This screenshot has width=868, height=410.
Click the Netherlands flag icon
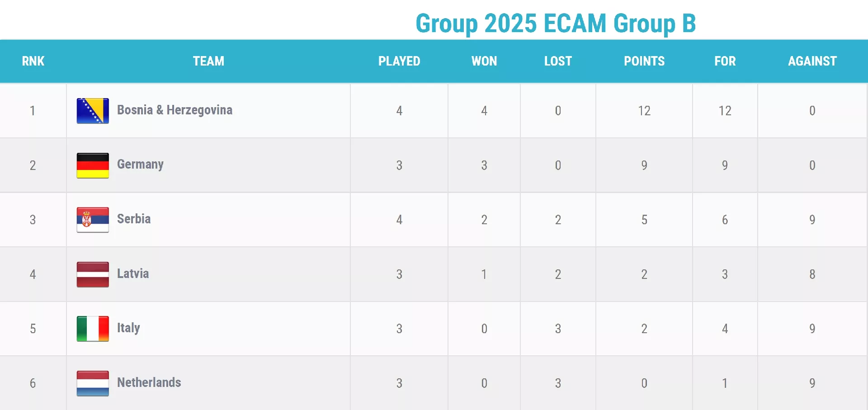click(x=93, y=383)
